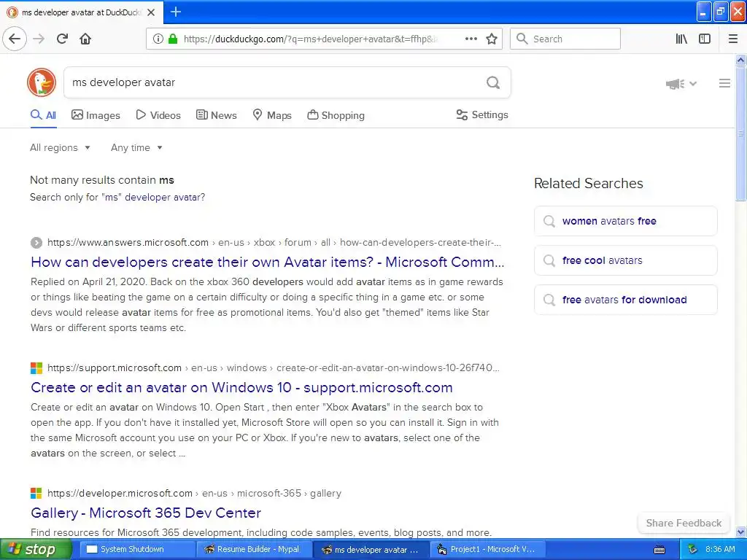Expand the chevron beside the megaphone

(693, 84)
